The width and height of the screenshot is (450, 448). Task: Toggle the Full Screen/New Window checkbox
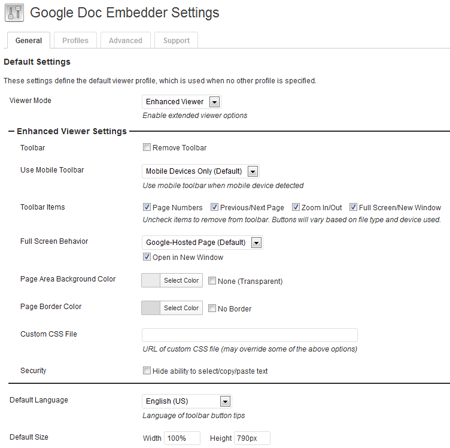(x=353, y=207)
